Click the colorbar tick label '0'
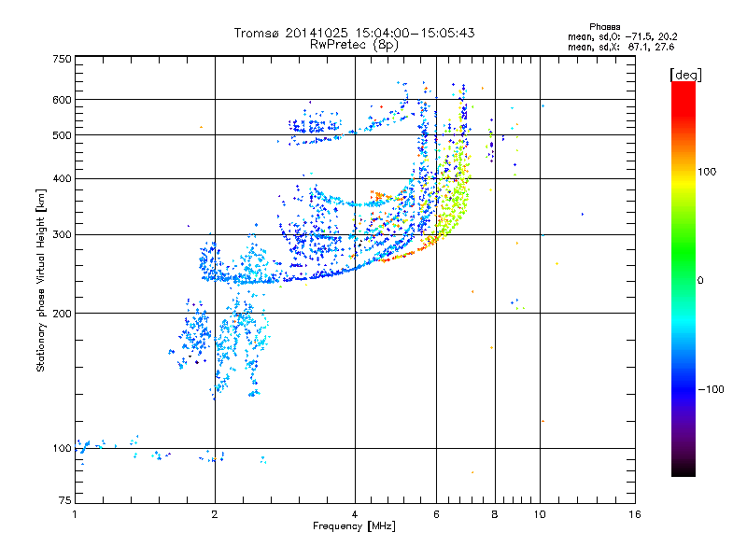 tap(700, 281)
